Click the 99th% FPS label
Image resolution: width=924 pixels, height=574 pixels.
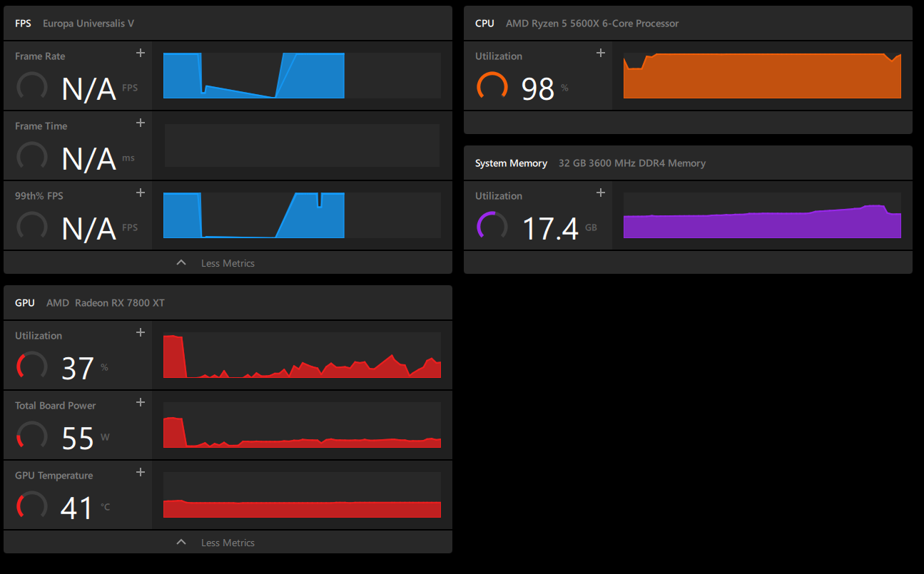[x=40, y=196]
